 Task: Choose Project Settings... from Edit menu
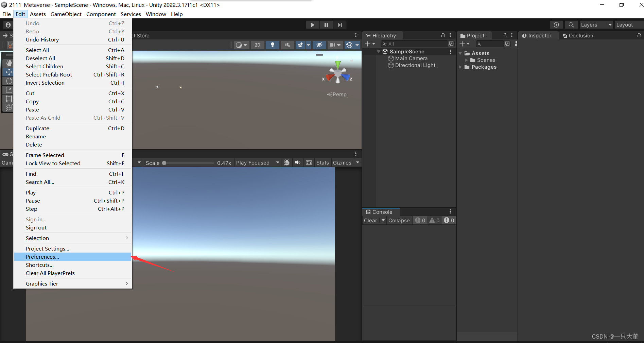73,249
